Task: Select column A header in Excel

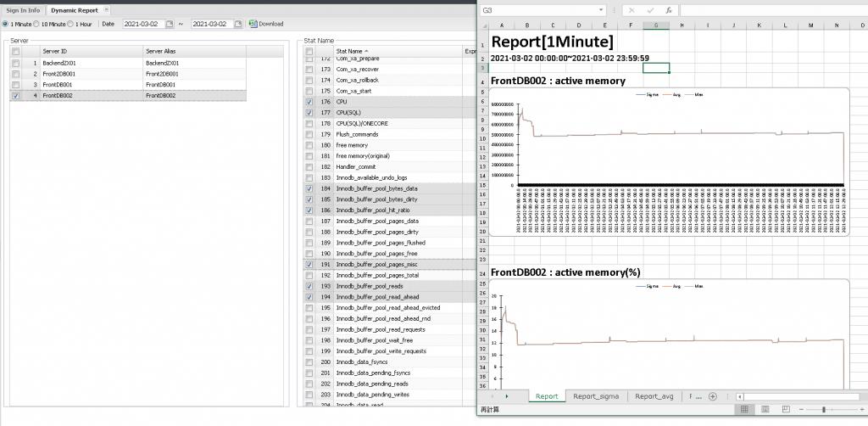Action: [x=502, y=25]
